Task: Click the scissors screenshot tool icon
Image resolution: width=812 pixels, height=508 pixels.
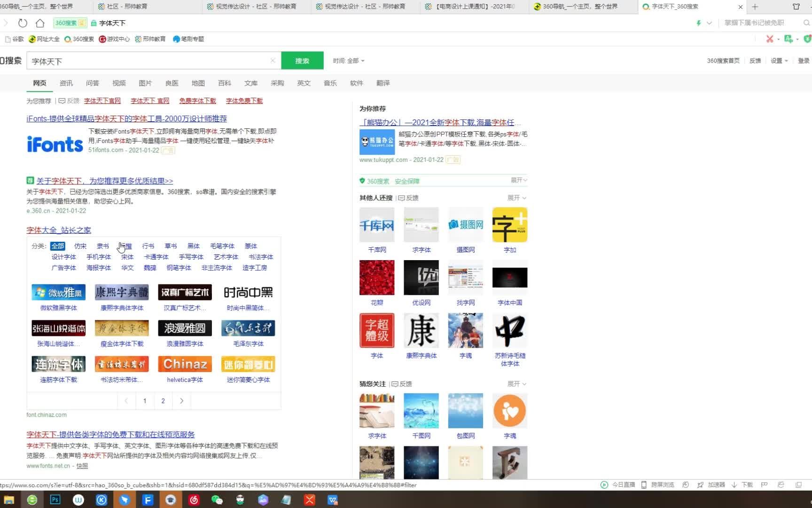Action: coord(769,39)
